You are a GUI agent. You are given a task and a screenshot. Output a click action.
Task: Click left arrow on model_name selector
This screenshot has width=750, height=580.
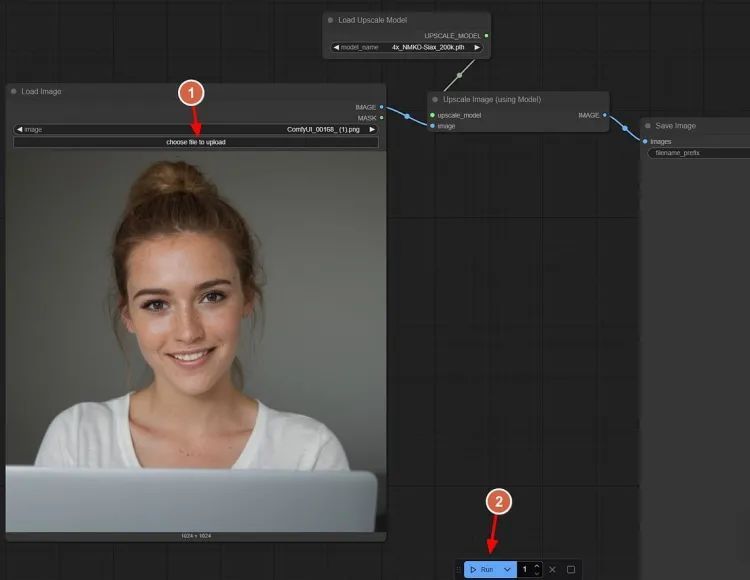click(337, 47)
